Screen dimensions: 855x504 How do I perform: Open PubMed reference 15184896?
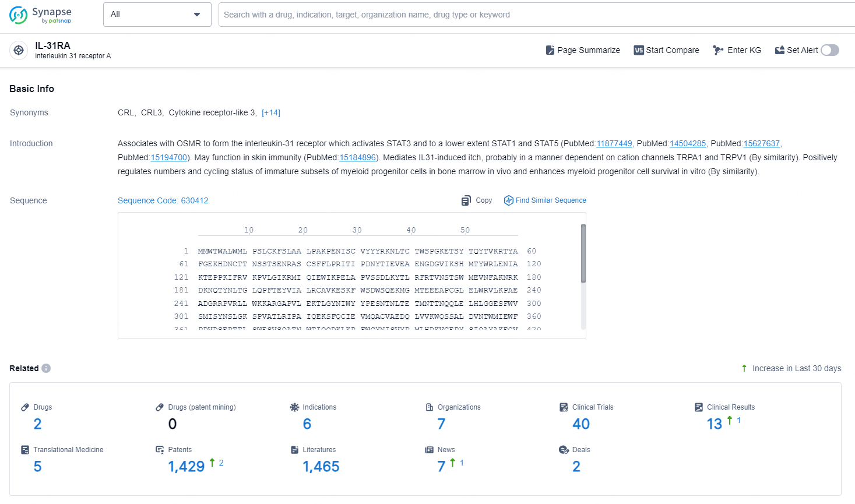[x=357, y=158]
